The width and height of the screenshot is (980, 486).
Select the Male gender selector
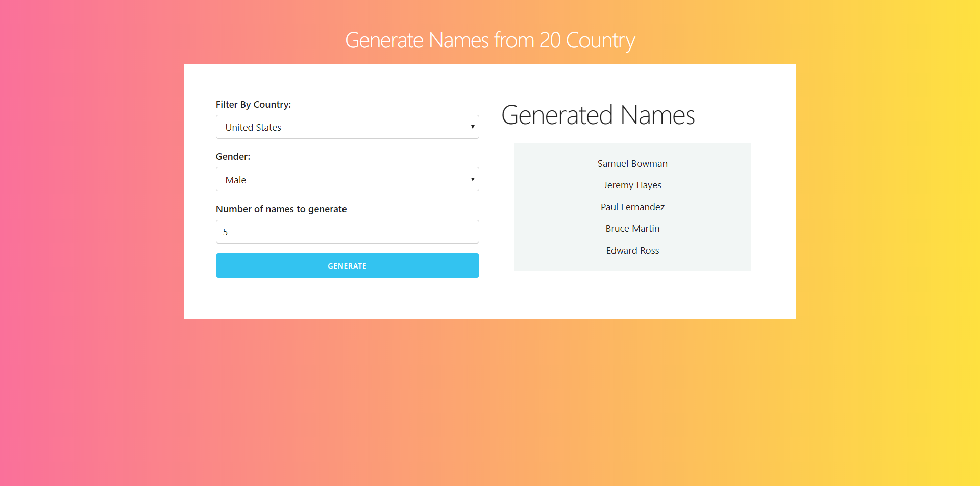click(x=347, y=179)
